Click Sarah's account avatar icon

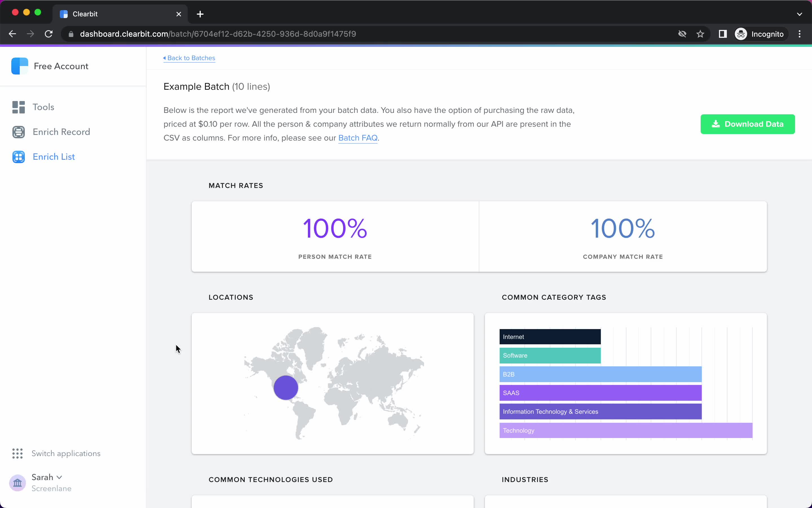click(x=17, y=483)
